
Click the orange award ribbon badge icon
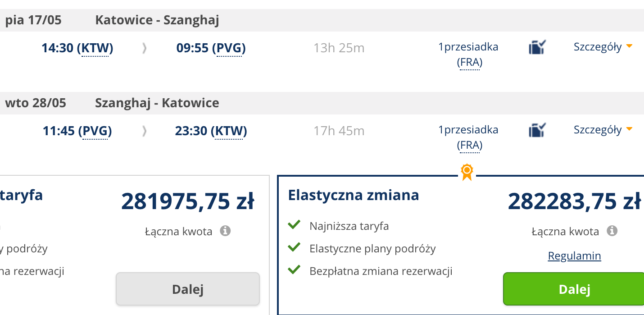pyautogui.click(x=467, y=172)
